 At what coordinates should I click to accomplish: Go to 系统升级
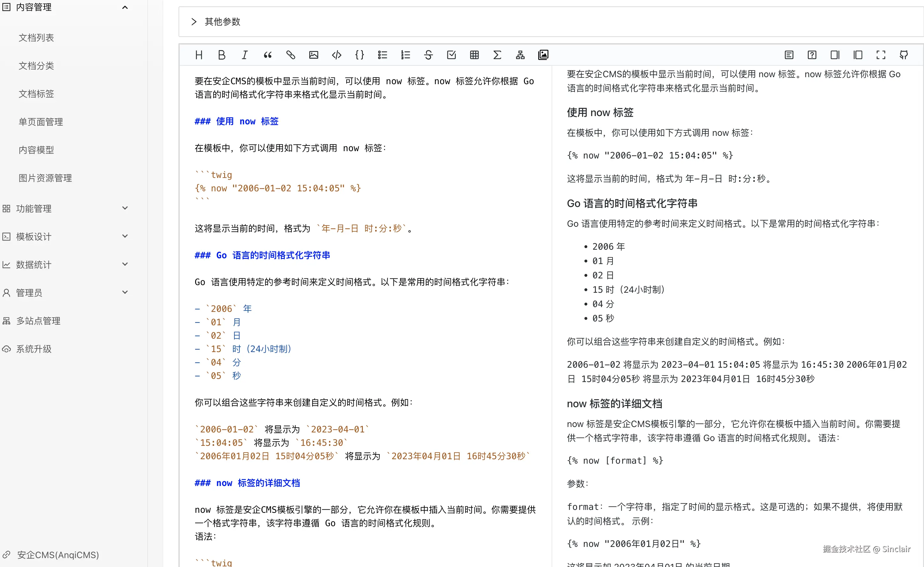pos(34,349)
